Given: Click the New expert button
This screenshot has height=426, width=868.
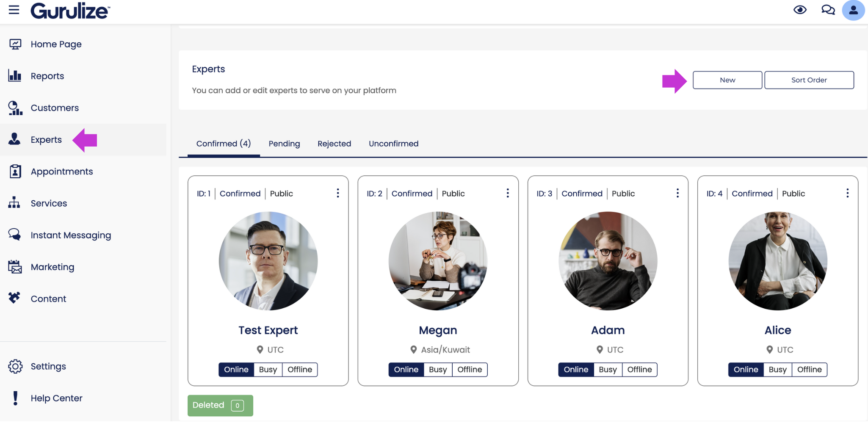Looking at the screenshot, I should point(727,80).
